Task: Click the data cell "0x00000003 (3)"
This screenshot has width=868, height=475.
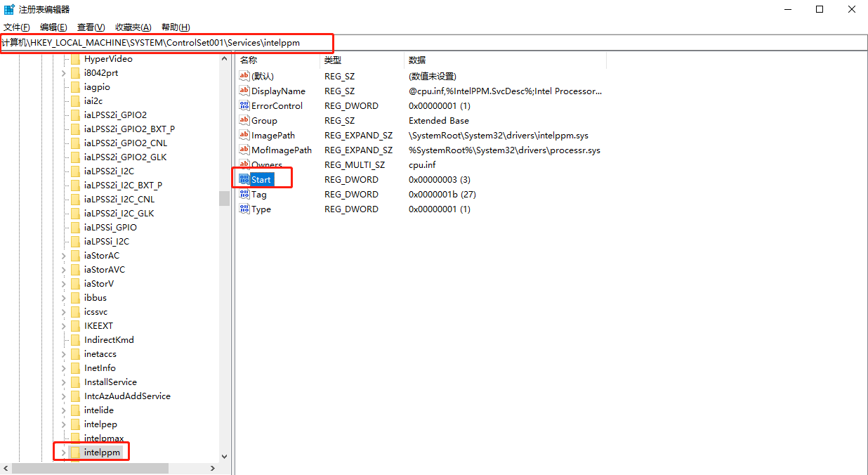Action: pos(440,180)
